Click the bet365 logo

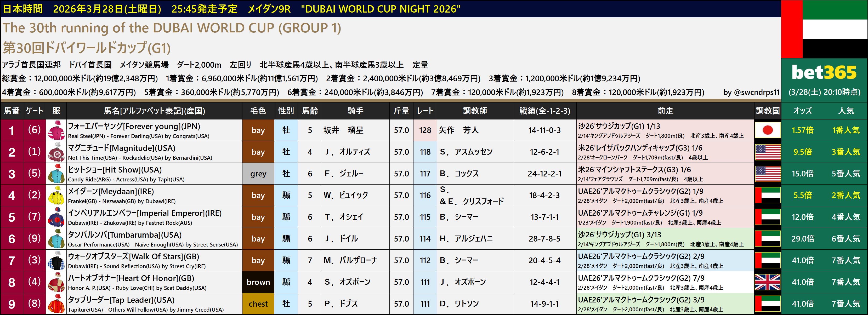[824, 72]
